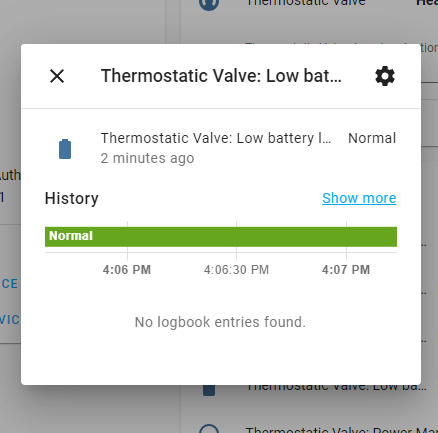Viewport: 438px width, 433px height.
Task: Click the partially visible CE link at left
Action: coord(10,284)
